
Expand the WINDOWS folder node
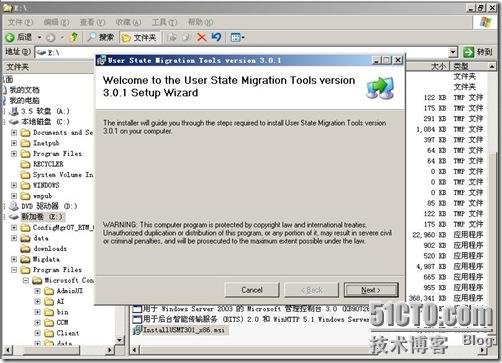[x=14, y=185]
